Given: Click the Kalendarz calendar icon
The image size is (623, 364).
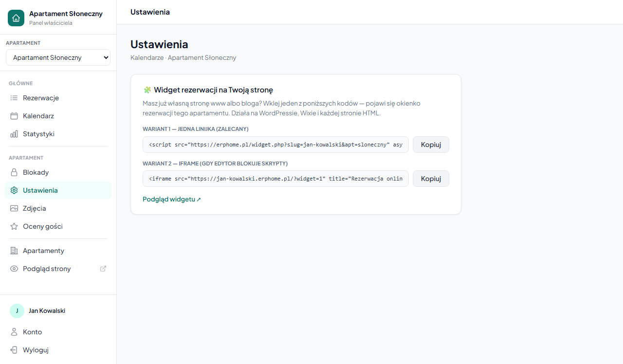Looking at the screenshot, I should (14, 116).
